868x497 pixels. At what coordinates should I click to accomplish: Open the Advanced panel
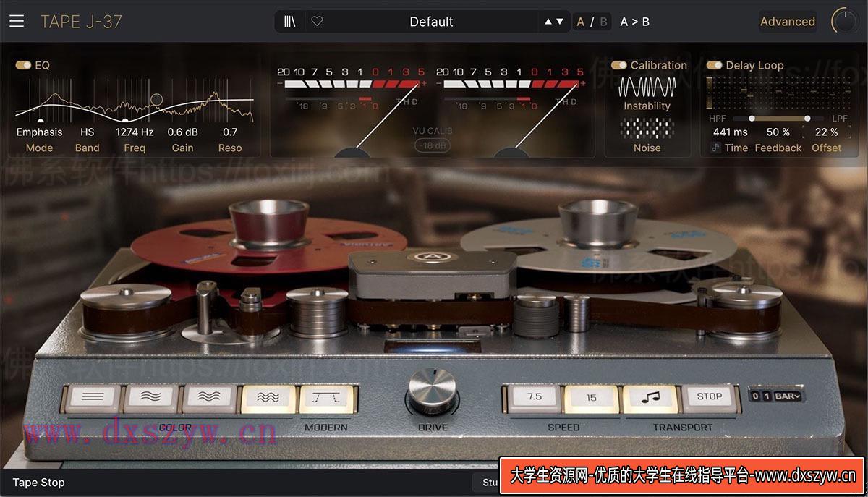click(788, 22)
